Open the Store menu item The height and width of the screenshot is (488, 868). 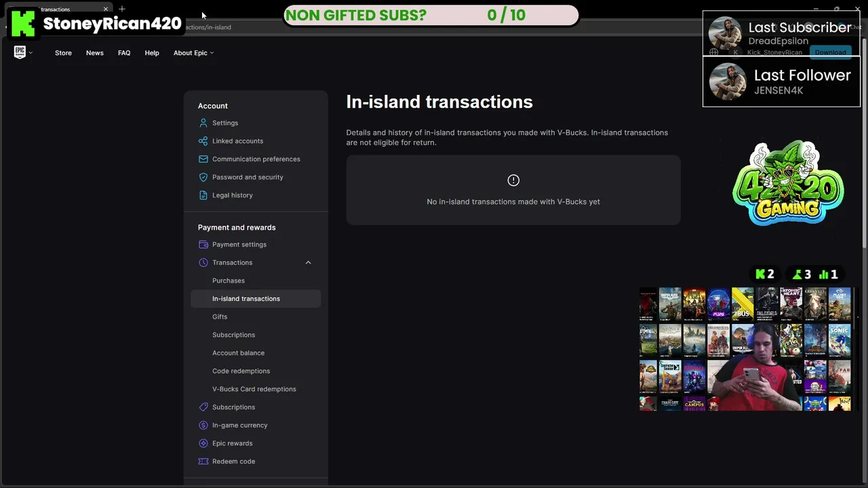[63, 53]
